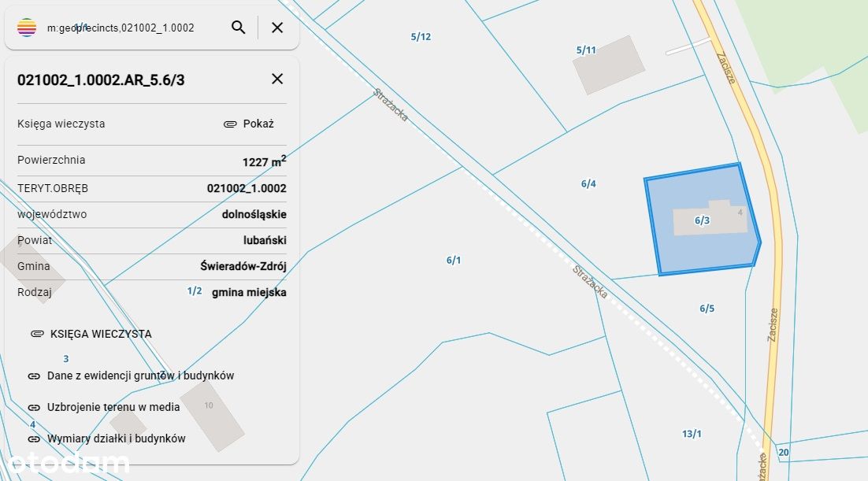Click building number 10 on map

(209, 405)
